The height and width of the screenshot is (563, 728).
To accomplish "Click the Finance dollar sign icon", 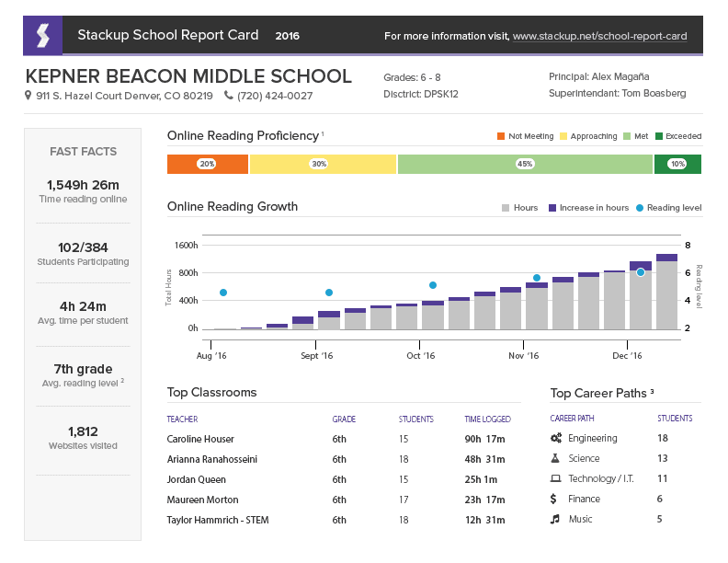I will point(553,500).
